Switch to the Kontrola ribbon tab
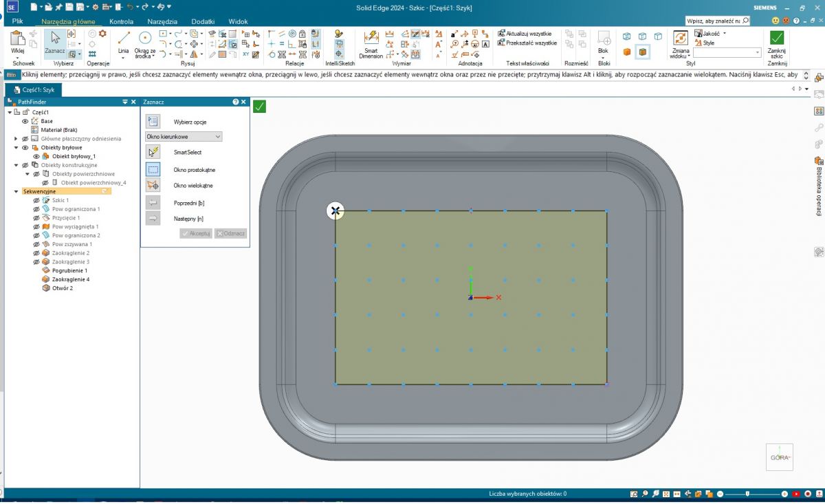825x504 pixels. click(x=122, y=21)
